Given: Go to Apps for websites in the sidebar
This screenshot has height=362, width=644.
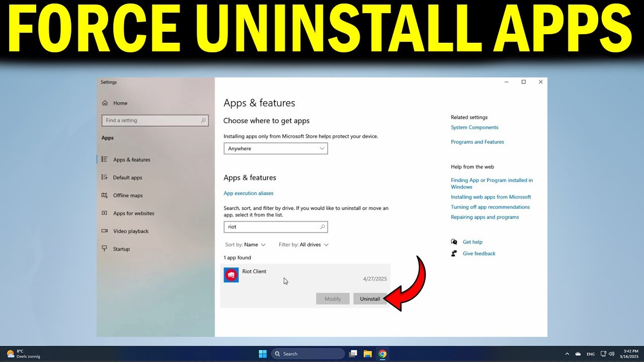Looking at the screenshot, I should [x=134, y=213].
